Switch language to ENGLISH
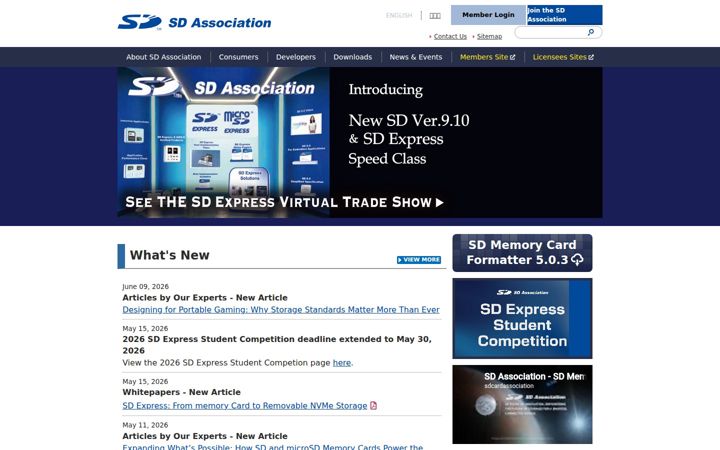 [x=399, y=15]
